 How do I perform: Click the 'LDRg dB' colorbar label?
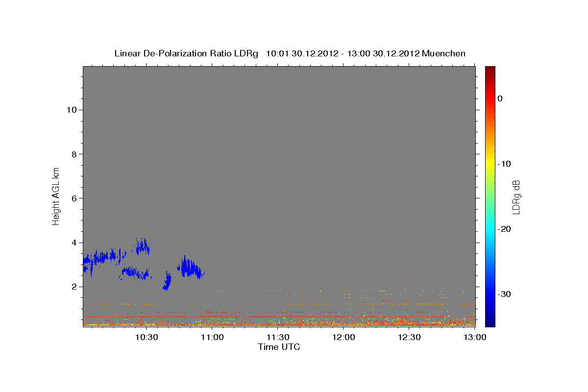[516, 196]
